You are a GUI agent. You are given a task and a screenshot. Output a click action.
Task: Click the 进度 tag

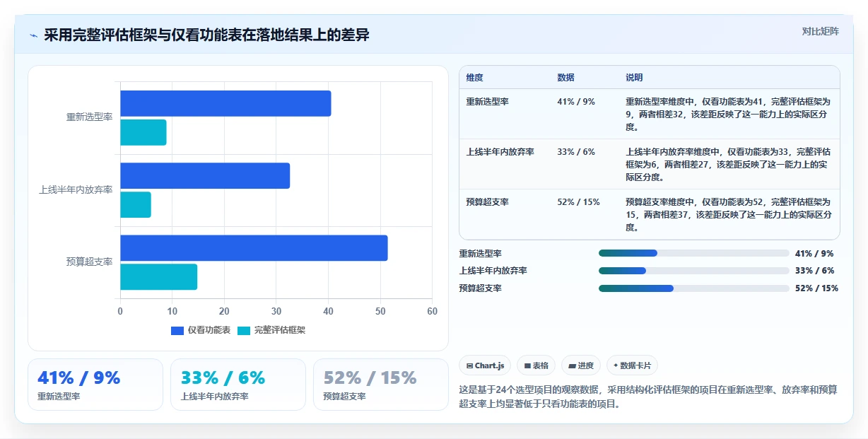coord(581,365)
